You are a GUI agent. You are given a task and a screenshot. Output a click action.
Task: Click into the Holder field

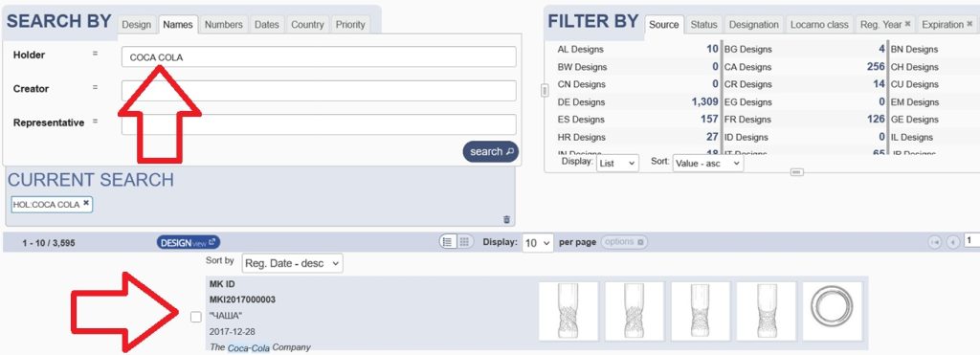(319, 56)
